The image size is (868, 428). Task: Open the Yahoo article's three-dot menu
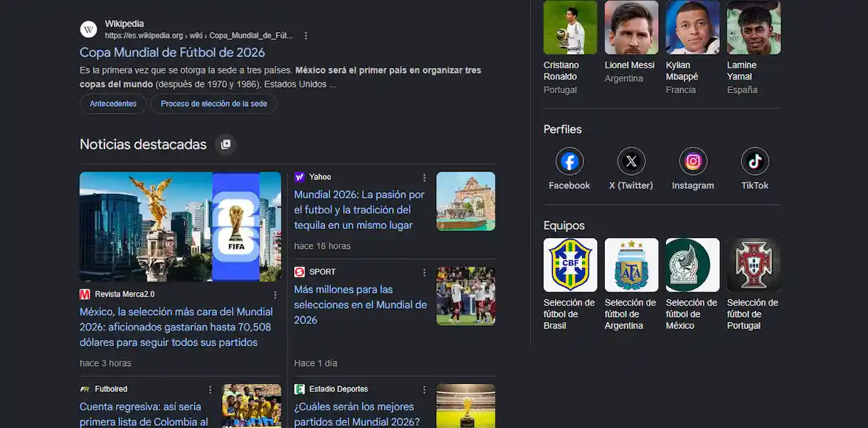[425, 178]
